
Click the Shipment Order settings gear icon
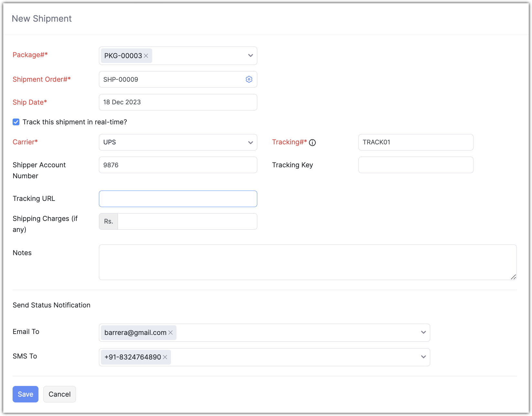pos(249,79)
